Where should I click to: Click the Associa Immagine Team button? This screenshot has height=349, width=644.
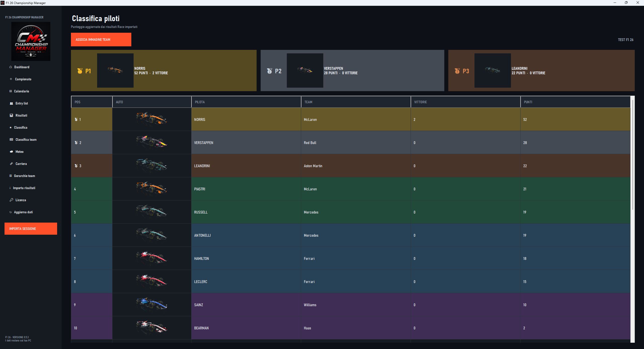click(x=101, y=40)
